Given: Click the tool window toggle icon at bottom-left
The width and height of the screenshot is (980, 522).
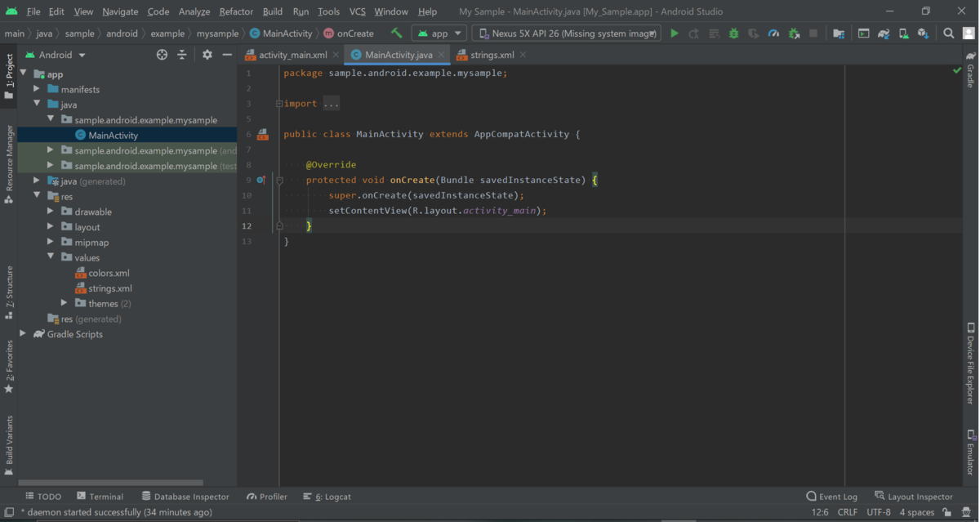Looking at the screenshot, I should 9,512.
